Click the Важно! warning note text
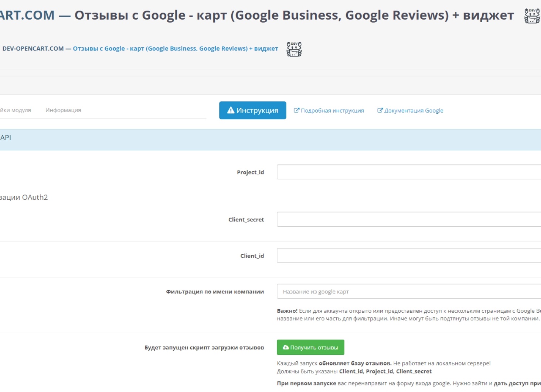 coord(409,314)
